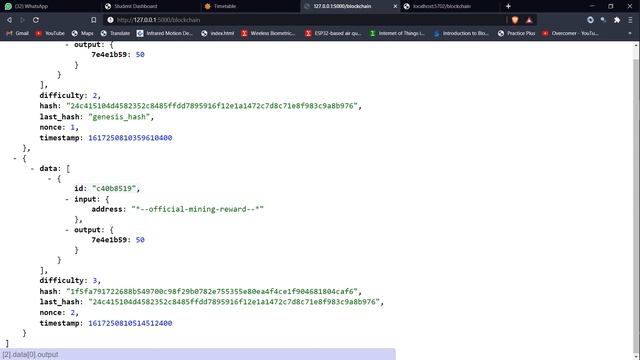Click the difficulty value 3

(x=95, y=281)
